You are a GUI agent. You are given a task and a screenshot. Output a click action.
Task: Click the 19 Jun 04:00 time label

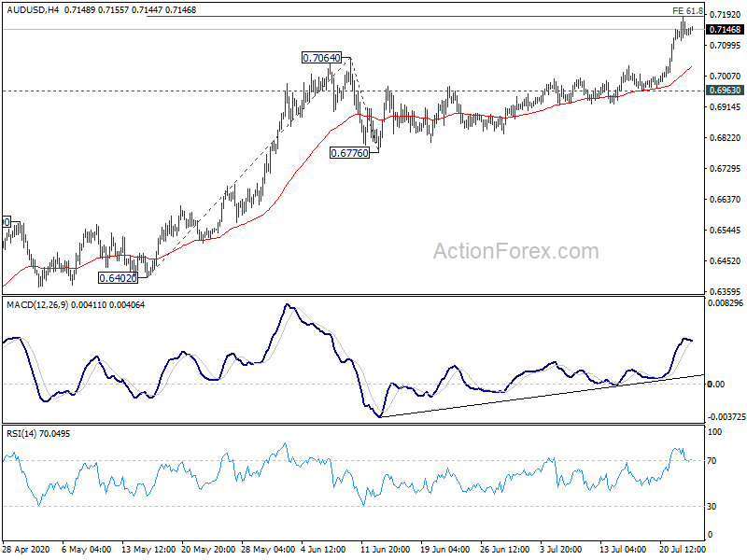(x=445, y=550)
